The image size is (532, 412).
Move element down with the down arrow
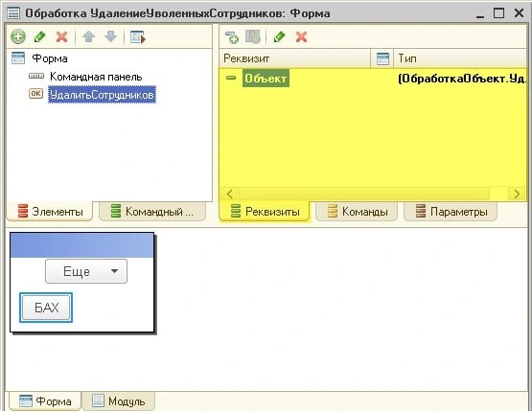110,36
